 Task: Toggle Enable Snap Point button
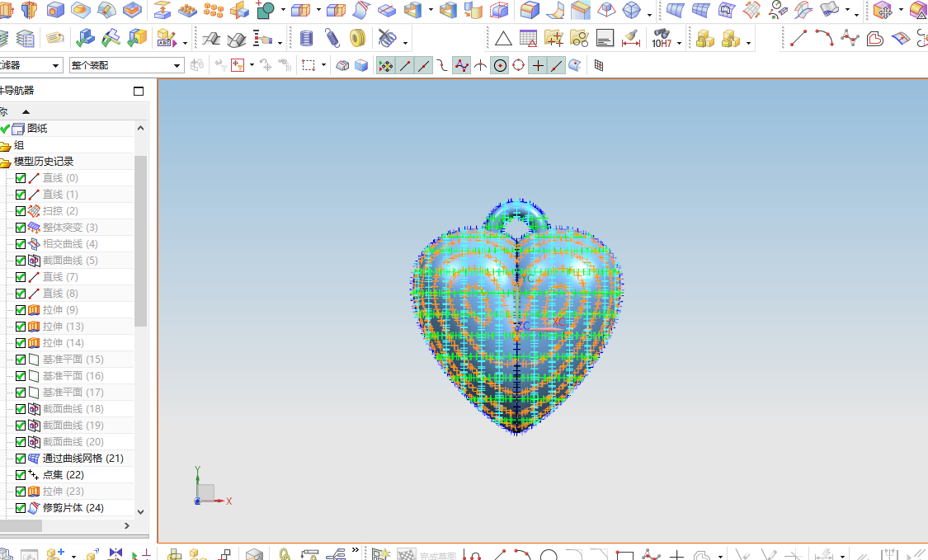point(386,66)
